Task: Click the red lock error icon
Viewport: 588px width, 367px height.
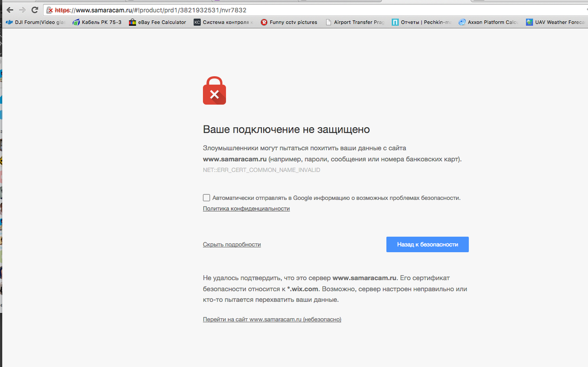Action: tap(215, 90)
